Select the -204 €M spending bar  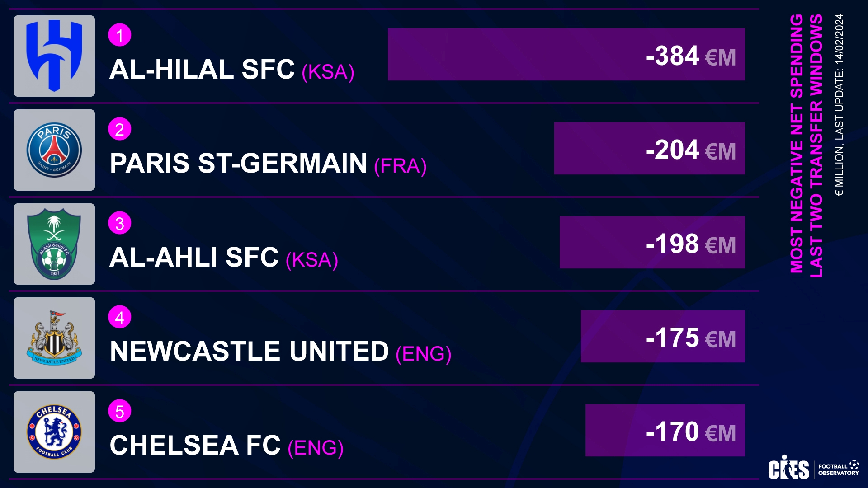tap(650, 148)
